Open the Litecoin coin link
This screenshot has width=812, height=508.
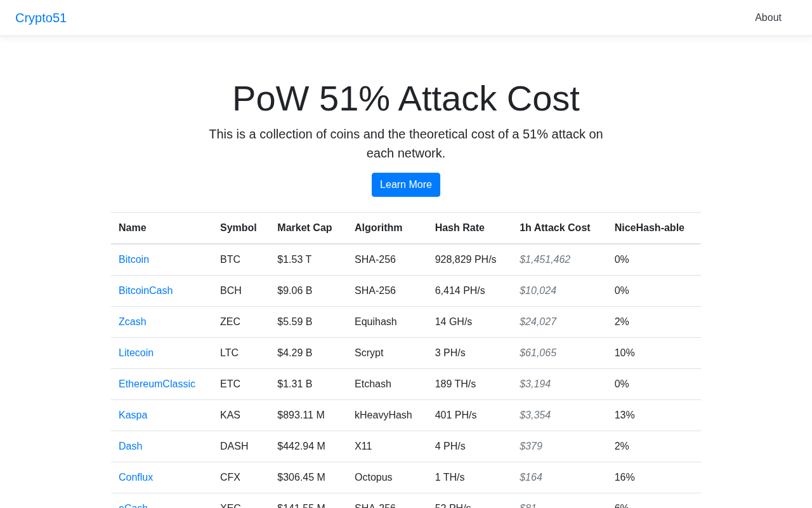[x=136, y=353]
